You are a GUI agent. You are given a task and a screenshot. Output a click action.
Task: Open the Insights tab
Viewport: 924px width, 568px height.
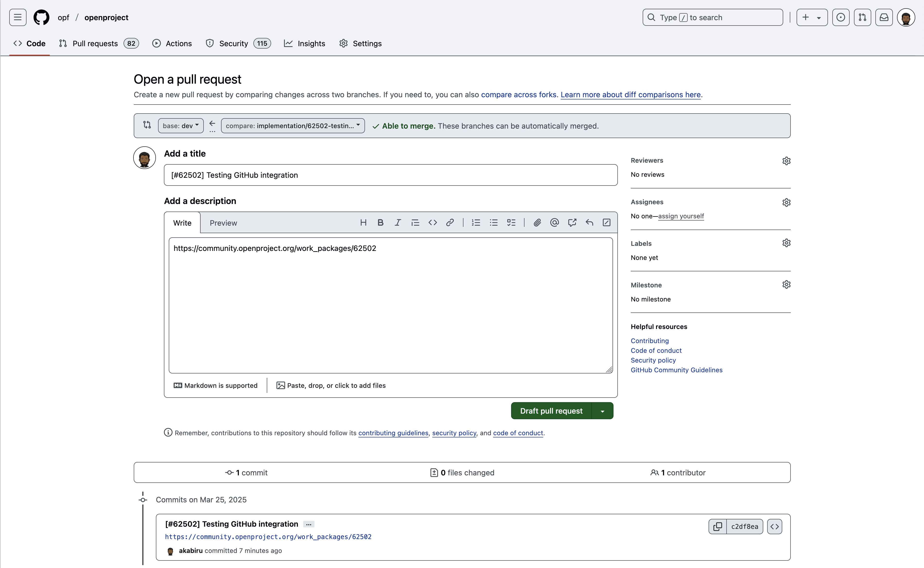311,43
